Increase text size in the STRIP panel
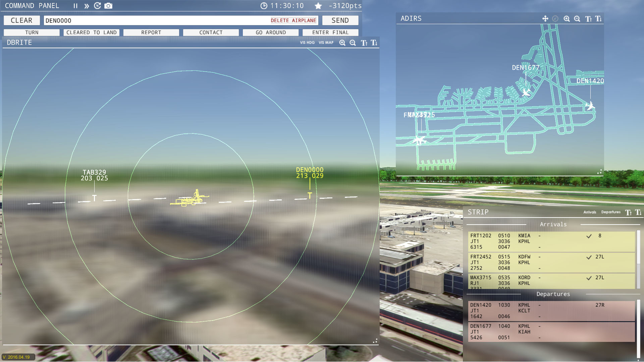The image size is (644, 362). (x=628, y=212)
